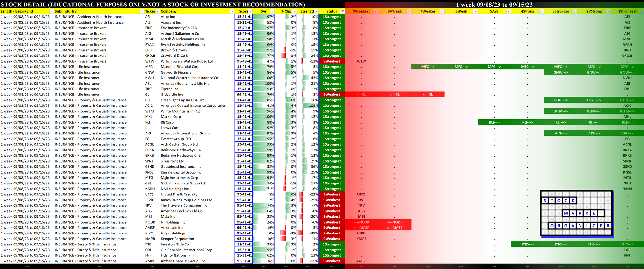Select the Goosehead Insurance Inc cell
The width and height of the screenshot is (644, 269).
click(x=197, y=167)
